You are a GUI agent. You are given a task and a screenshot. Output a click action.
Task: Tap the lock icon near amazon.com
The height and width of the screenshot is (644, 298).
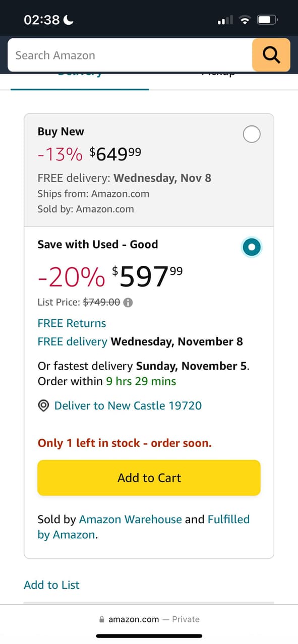(102, 619)
